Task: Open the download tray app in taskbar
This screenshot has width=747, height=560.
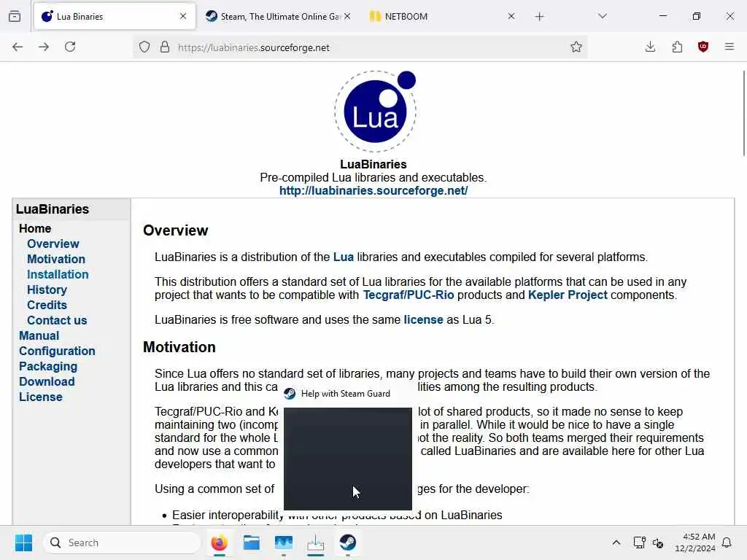Action: tap(315, 542)
